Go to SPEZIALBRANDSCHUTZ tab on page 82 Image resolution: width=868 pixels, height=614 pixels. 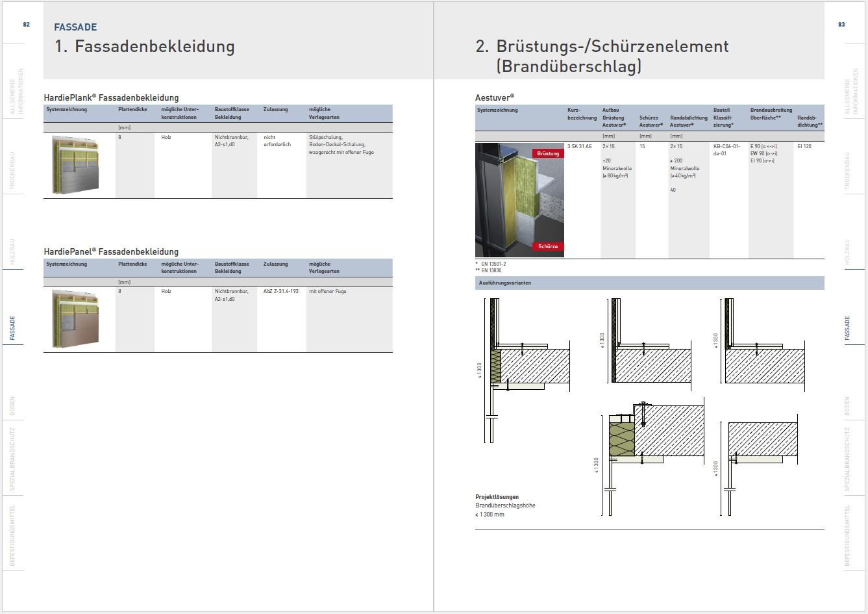click(13, 459)
